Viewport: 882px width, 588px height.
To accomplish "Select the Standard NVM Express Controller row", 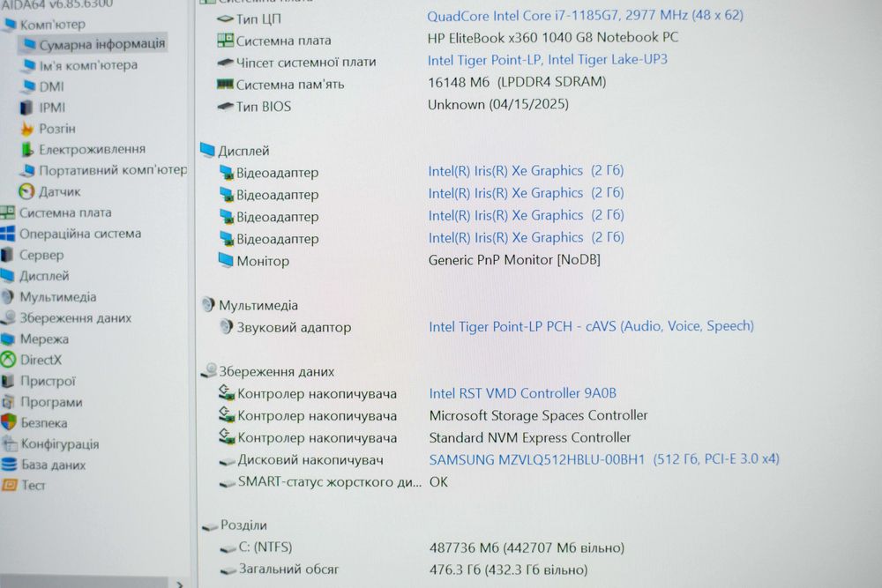I will click(425, 437).
